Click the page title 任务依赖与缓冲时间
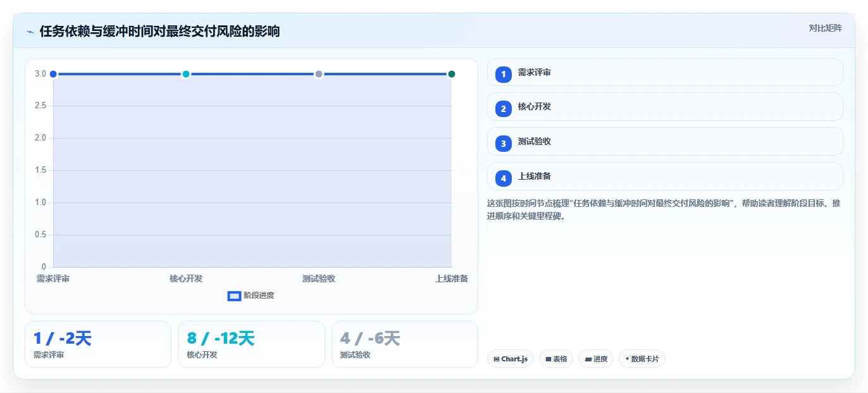The width and height of the screenshot is (868, 393). [x=159, y=31]
